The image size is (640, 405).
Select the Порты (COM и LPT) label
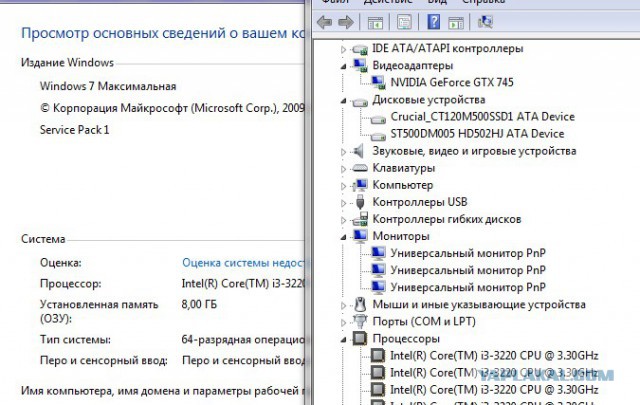click(x=424, y=321)
